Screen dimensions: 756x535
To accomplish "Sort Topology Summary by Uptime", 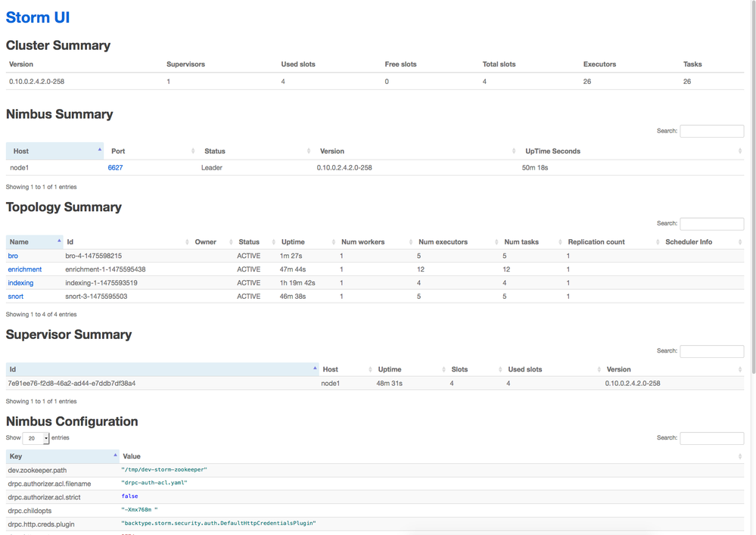I will coord(294,241).
